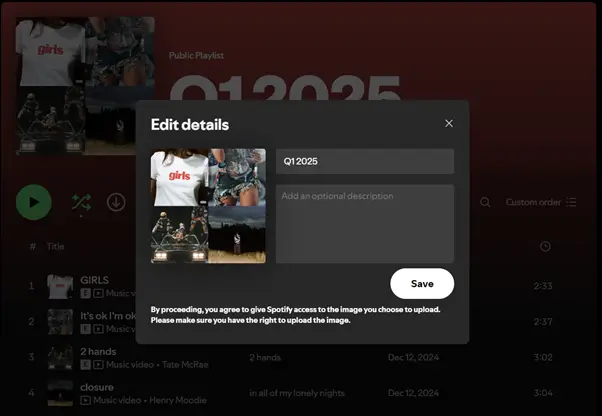
Task: Click the 3:04 duration of closure
Action: coord(543,393)
